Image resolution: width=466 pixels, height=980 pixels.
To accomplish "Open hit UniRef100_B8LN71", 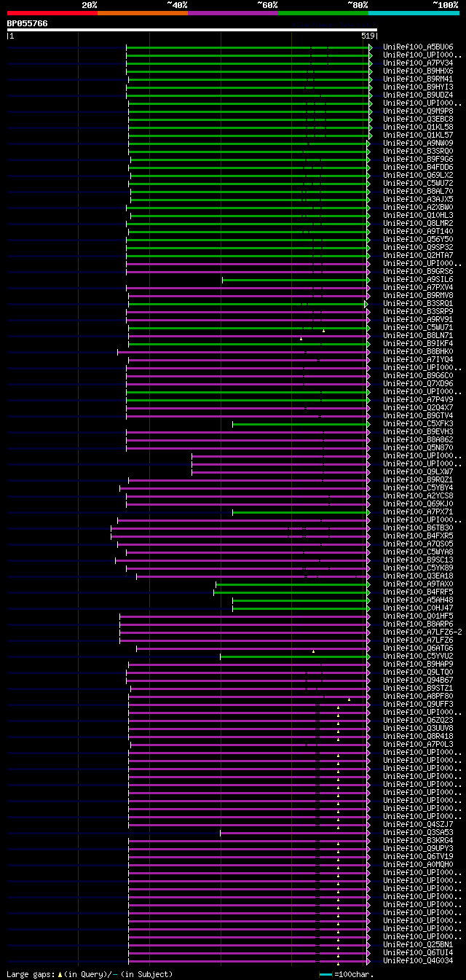I will tap(418, 335).
